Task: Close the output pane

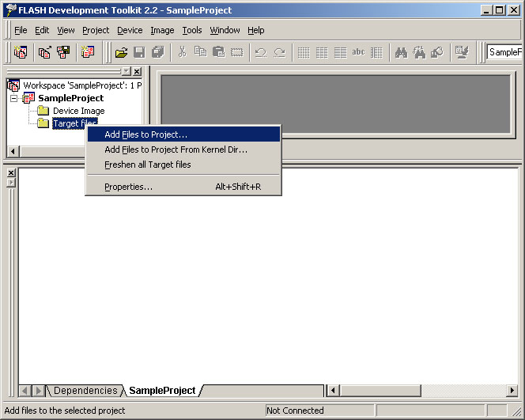Action: [x=11, y=172]
